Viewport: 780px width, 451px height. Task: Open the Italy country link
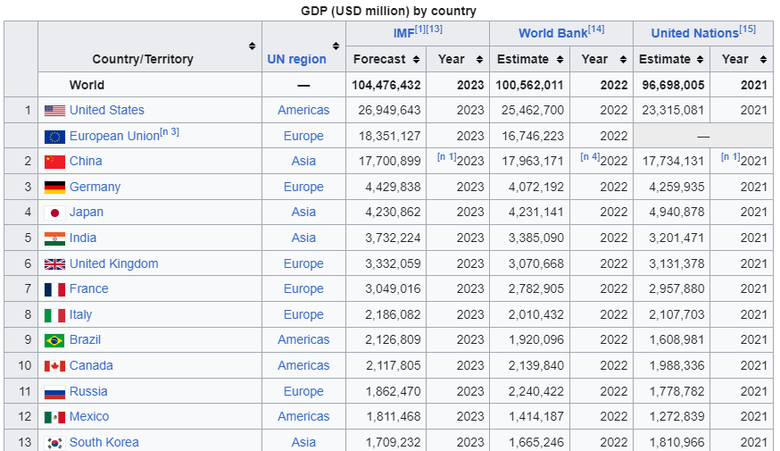81,315
